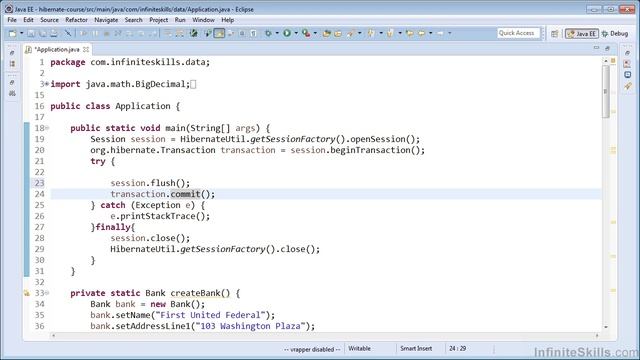The width and height of the screenshot is (640, 360).
Task: Close the Application.java tab
Action: click(x=86, y=49)
